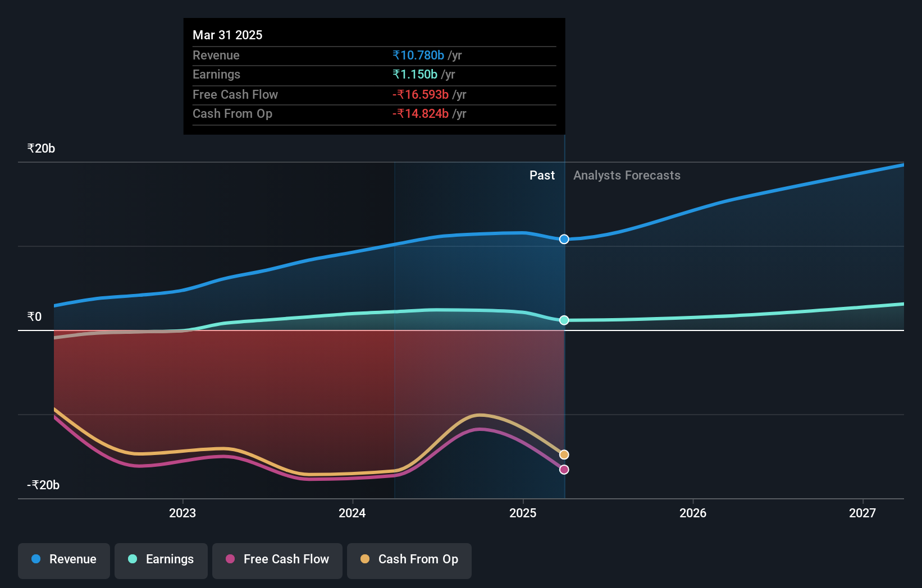922x588 pixels.
Task: Toggle the Revenue legend button
Action: [64, 561]
